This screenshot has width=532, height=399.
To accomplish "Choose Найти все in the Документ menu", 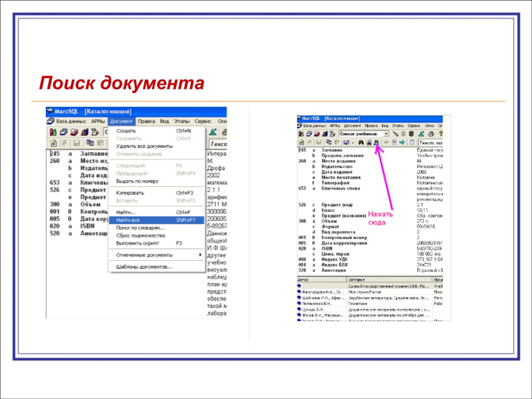I will click(x=156, y=220).
